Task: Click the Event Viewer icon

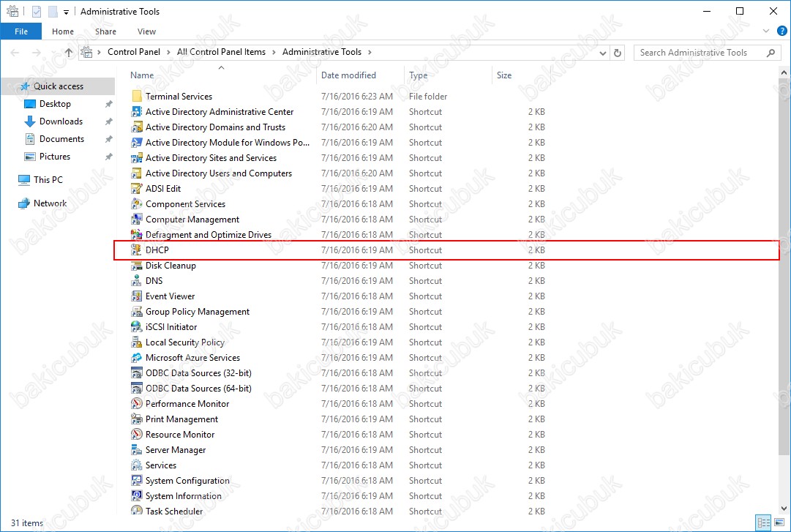Action: pos(136,296)
